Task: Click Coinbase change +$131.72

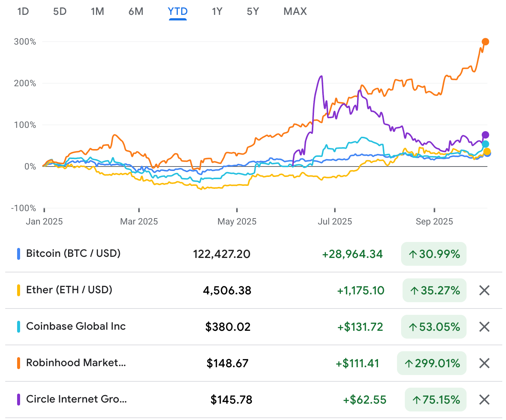Action: coord(360,327)
